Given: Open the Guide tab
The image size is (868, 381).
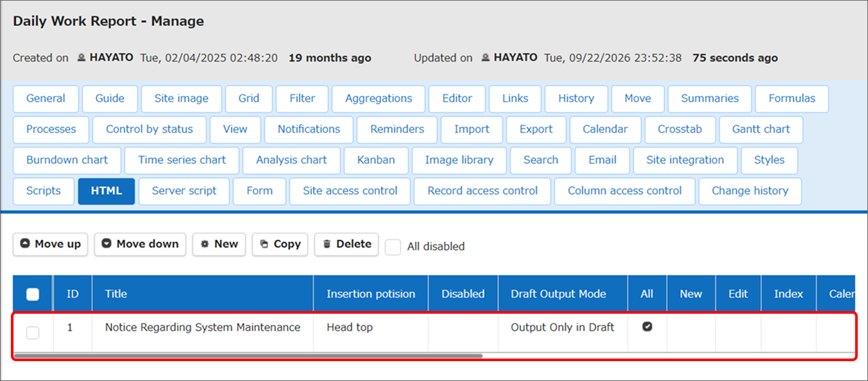Looking at the screenshot, I should click(x=110, y=99).
